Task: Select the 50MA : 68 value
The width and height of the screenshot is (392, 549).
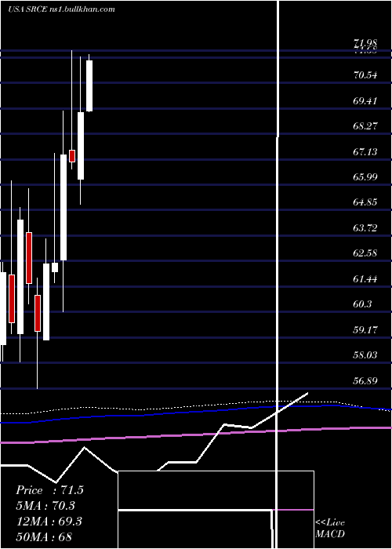Action: [44, 536]
